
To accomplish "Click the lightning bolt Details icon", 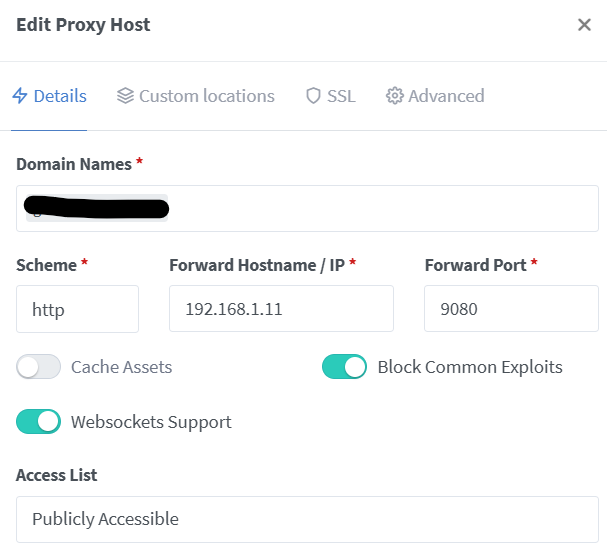I will [19, 96].
